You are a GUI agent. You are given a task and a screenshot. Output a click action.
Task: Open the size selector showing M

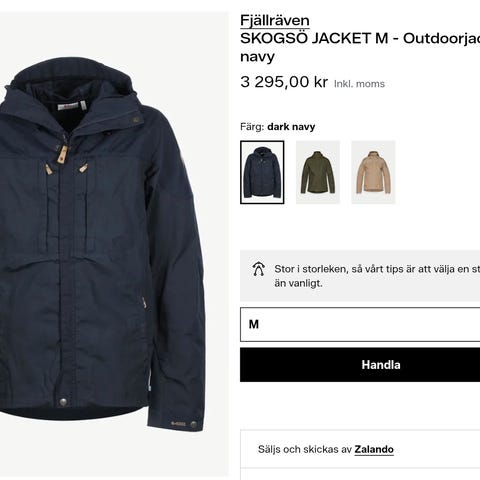[360, 325]
